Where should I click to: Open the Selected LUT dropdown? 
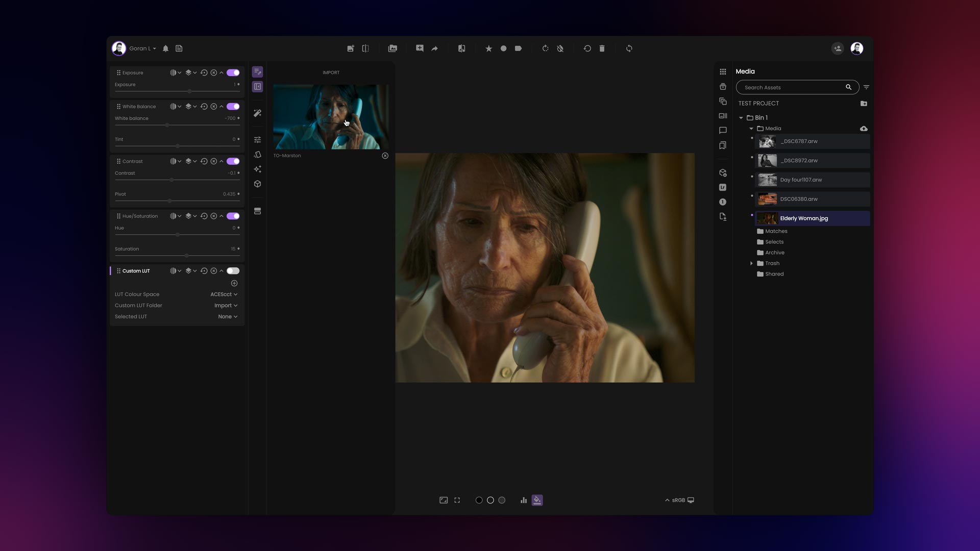tap(227, 316)
